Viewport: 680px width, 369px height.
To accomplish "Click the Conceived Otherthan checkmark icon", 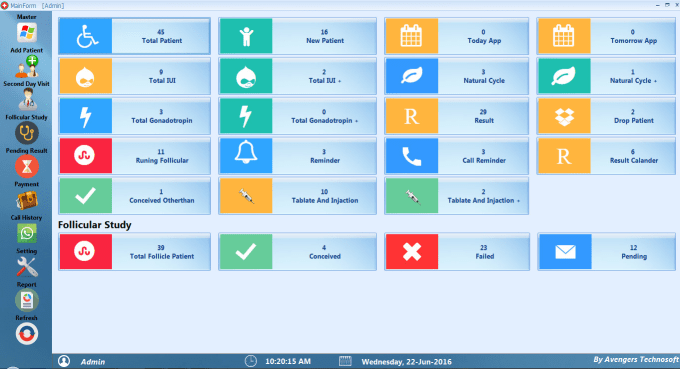I will 85,196.
